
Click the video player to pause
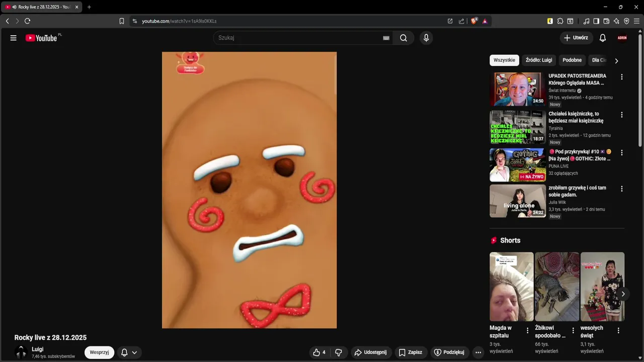coord(249,190)
